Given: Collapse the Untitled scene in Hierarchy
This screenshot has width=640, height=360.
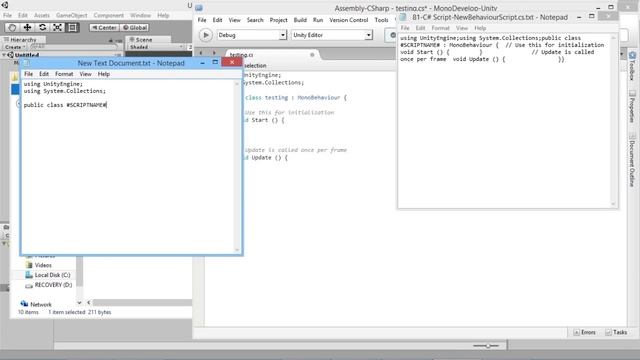Looking at the screenshot, I should tap(4, 55).
